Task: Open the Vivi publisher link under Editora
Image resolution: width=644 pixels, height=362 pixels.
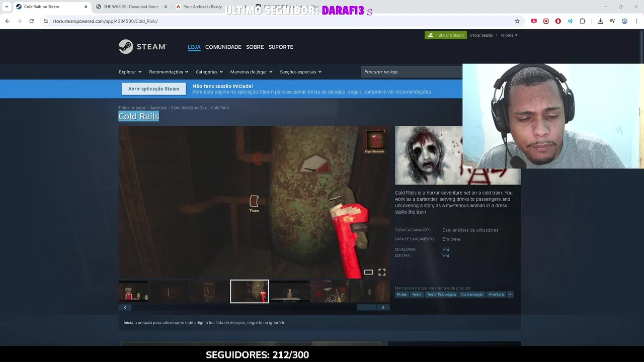Action: (446, 255)
